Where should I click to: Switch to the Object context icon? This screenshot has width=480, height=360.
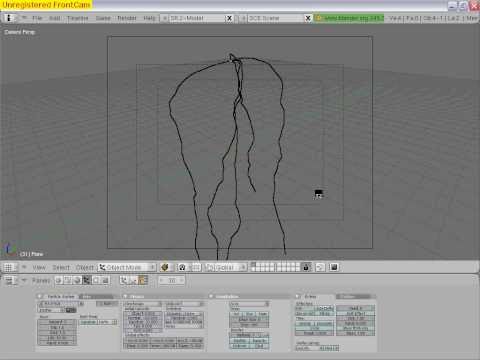pyautogui.click(x=87, y=281)
